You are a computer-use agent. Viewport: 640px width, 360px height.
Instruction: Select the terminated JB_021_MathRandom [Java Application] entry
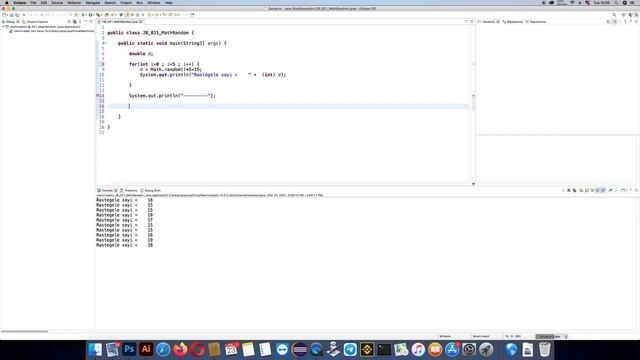pyautogui.click(x=45, y=27)
